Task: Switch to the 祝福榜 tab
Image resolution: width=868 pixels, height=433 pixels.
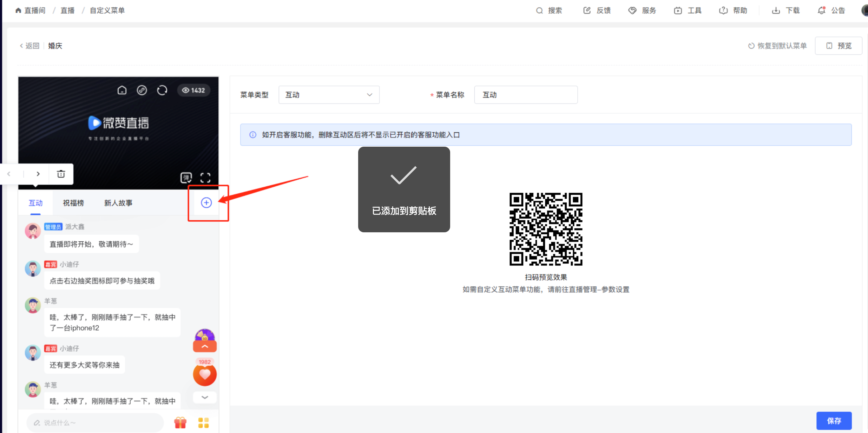Action: coord(73,203)
